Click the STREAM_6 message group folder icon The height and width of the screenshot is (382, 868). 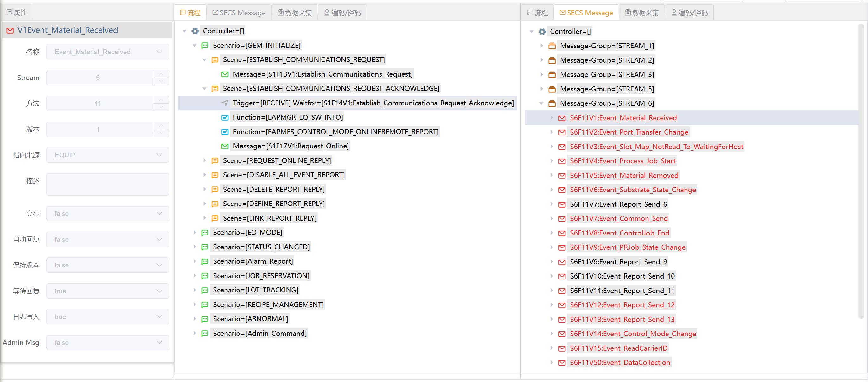pos(552,103)
